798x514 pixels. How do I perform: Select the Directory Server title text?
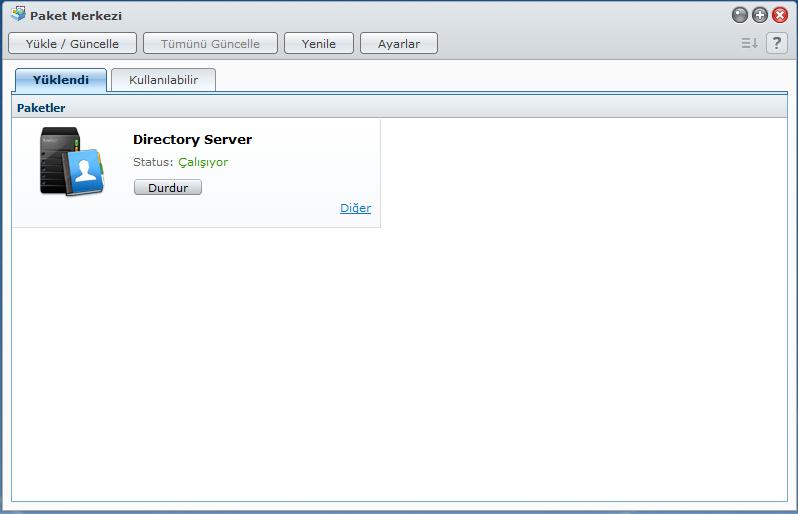192,140
